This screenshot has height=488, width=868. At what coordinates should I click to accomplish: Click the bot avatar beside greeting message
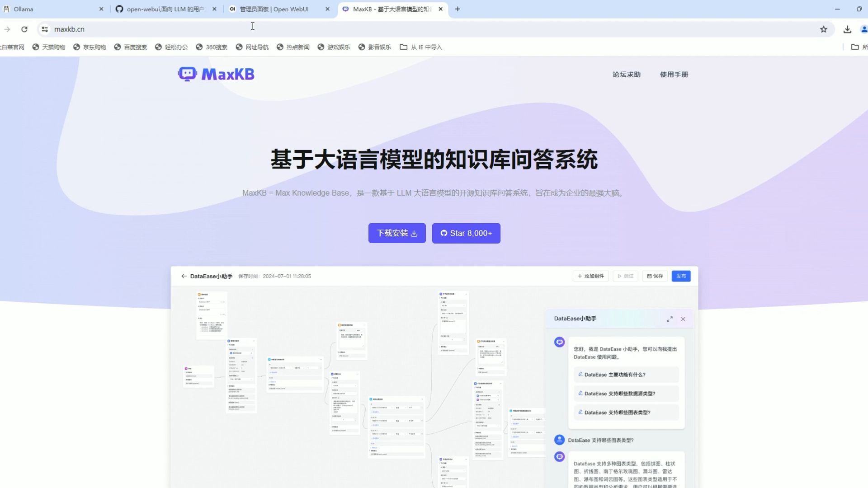559,342
